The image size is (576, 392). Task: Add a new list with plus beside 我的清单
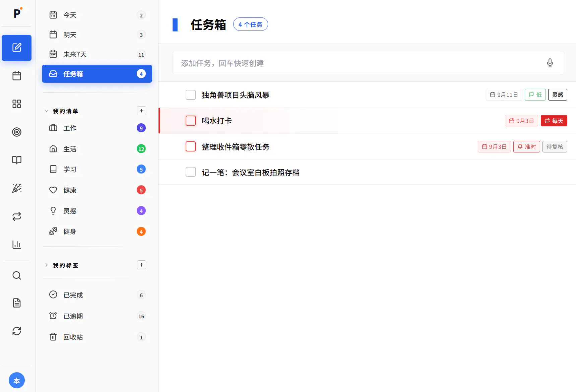(141, 111)
